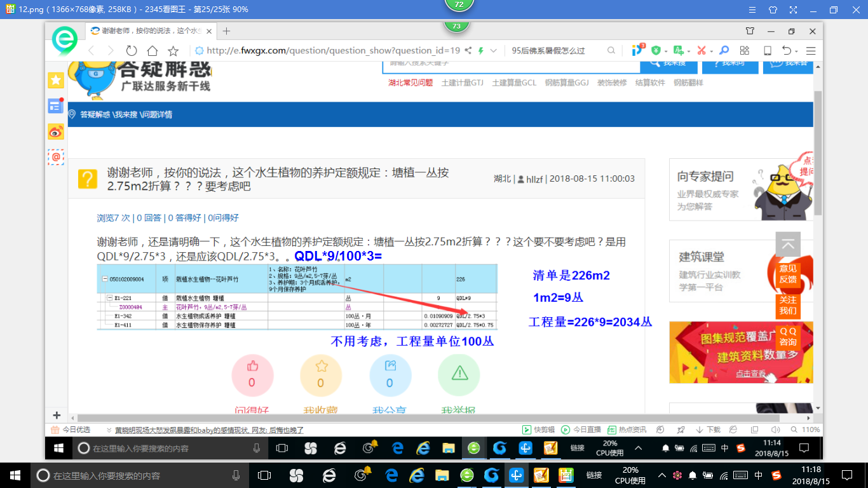Open the address bar dropdown chevron
Screen dimensions: 868x488
pyautogui.click(x=494, y=51)
